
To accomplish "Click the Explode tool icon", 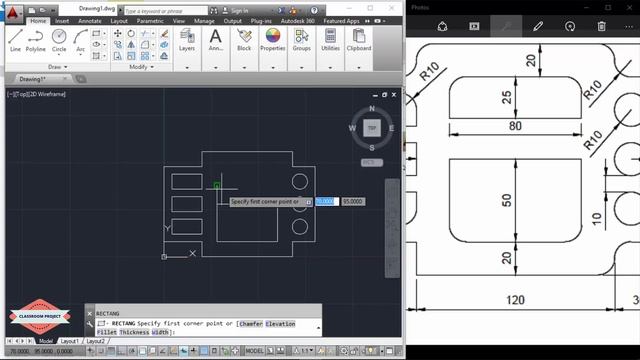I will pos(164,44).
